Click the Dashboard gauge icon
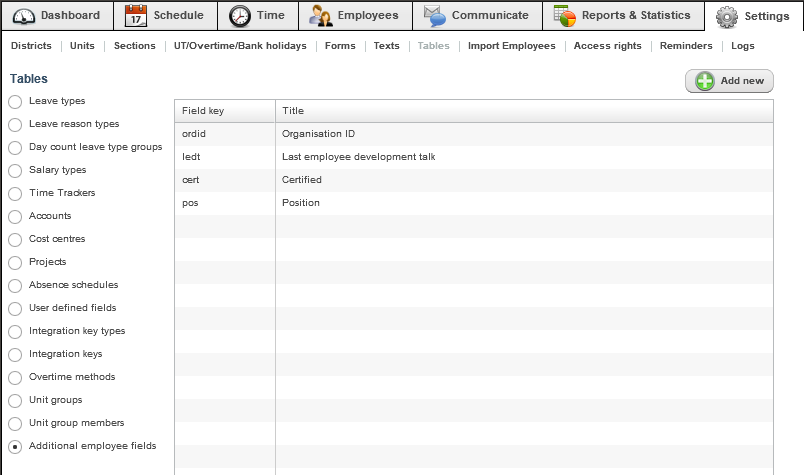 click(24, 16)
